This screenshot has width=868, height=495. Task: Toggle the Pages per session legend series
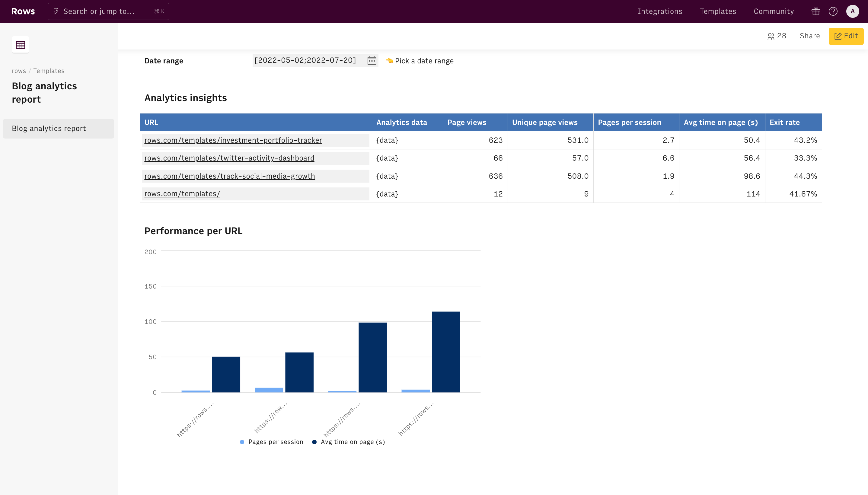click(x=272, y=442)
